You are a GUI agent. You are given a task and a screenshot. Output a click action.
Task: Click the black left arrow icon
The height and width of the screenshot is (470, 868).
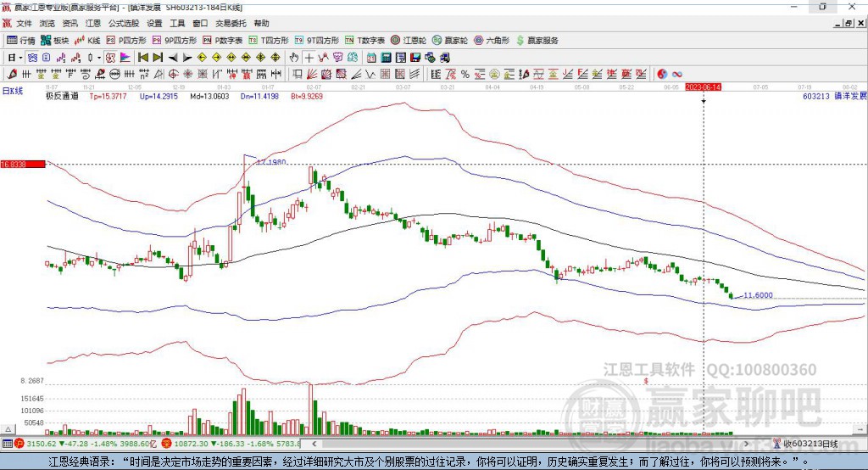[173, 58]
